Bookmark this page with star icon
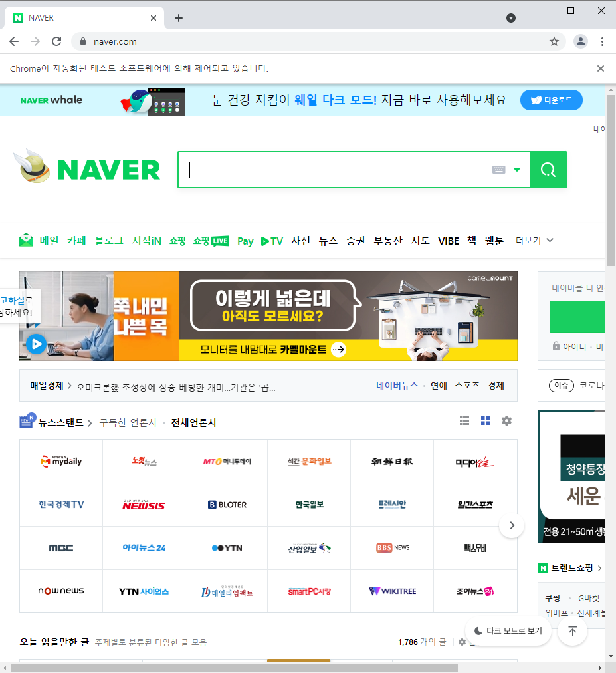The height and width of the screenshot is (673, 616). click(554, 41)
